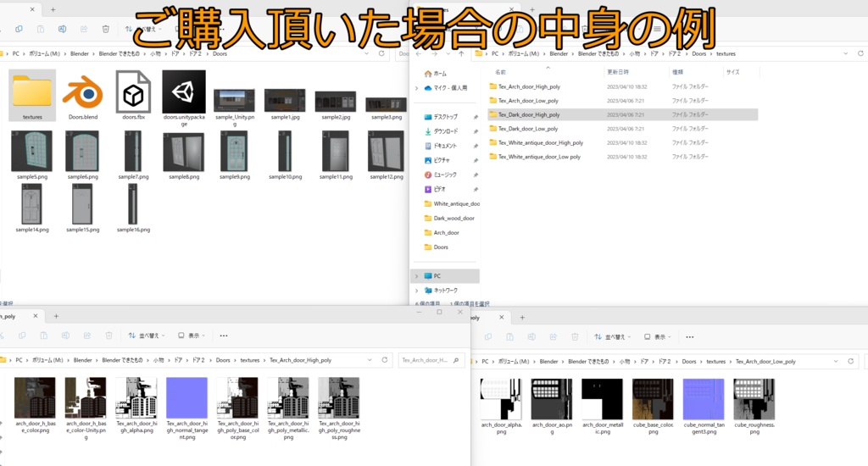868x466 pixels.
Task: Open Tex_White_antique_door_High_poly folder row
Action: click(x=623, y=143)
